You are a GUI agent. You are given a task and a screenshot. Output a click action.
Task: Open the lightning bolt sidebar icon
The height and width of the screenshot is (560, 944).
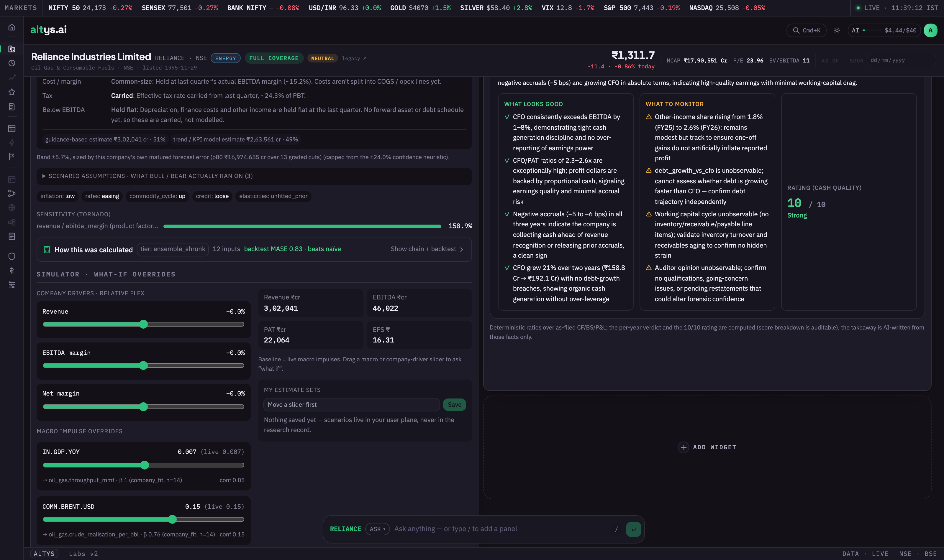12,143
